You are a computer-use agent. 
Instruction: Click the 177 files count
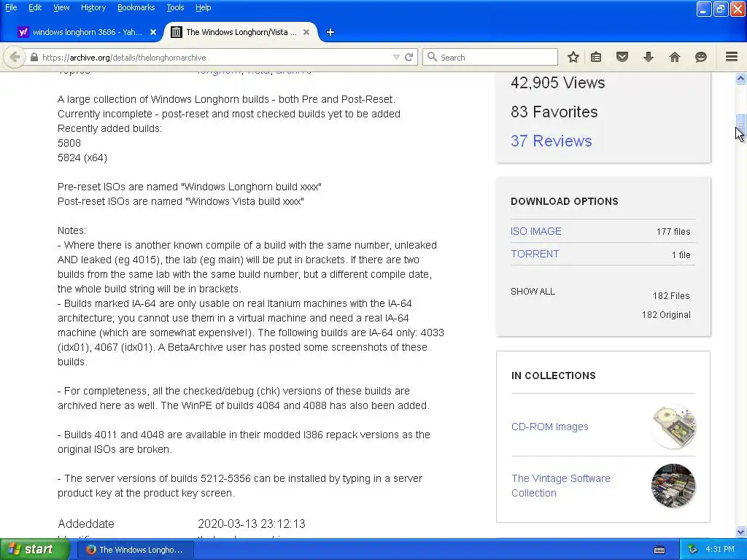(x=673, y=231)
